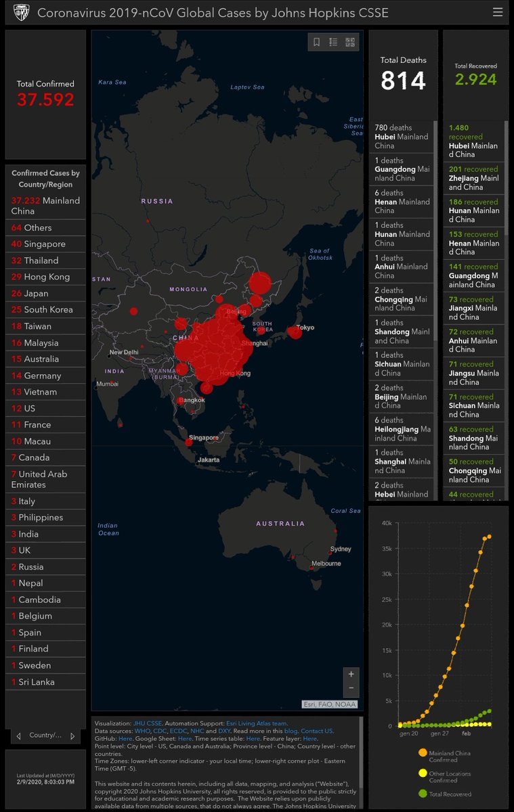Open the JHU CSSE link
This screenshot has height=812, width=514.
tap(148, 723)
